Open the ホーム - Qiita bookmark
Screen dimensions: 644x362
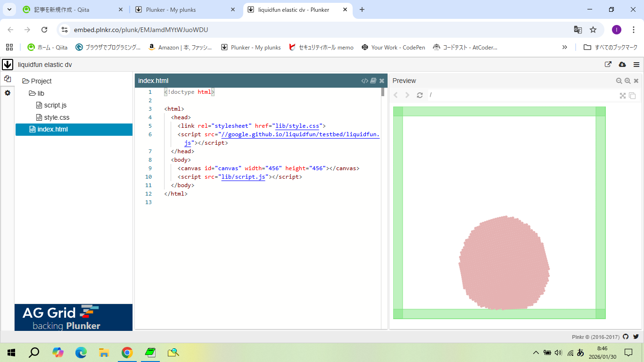[x=48, y=47]
